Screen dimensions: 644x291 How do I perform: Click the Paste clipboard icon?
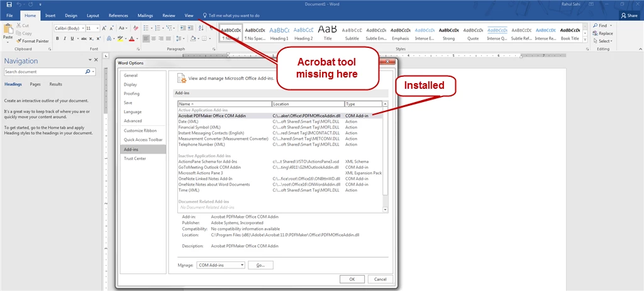(x=8, y=29)
